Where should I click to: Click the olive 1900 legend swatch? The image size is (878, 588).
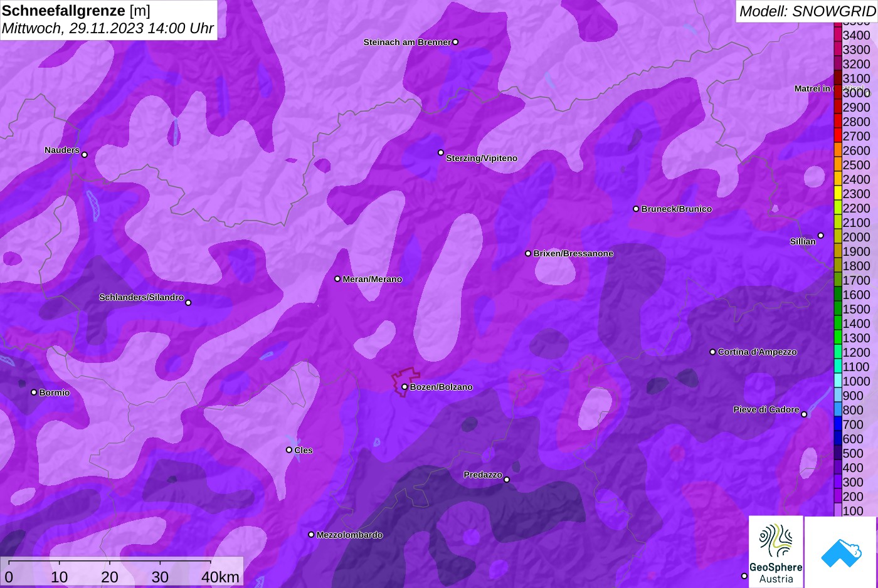pos(838,251)
